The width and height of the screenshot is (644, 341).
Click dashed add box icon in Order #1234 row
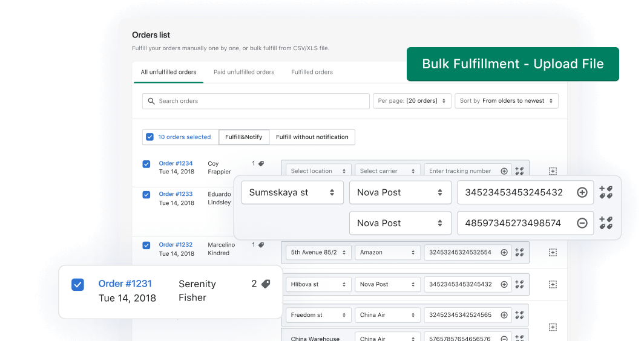click(553, 171)
